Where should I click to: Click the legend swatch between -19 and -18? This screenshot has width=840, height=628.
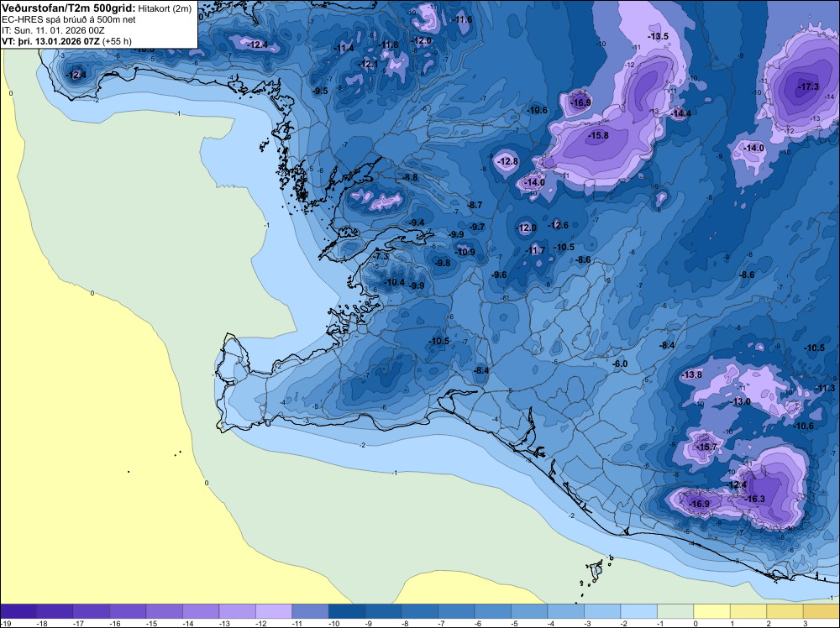pos(18,611)
